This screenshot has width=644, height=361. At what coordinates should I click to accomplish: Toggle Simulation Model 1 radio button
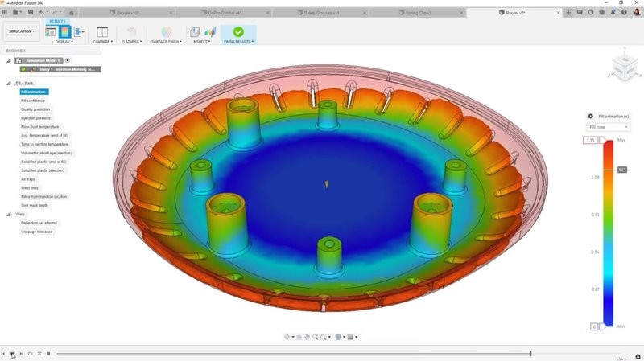coord(68,60)
